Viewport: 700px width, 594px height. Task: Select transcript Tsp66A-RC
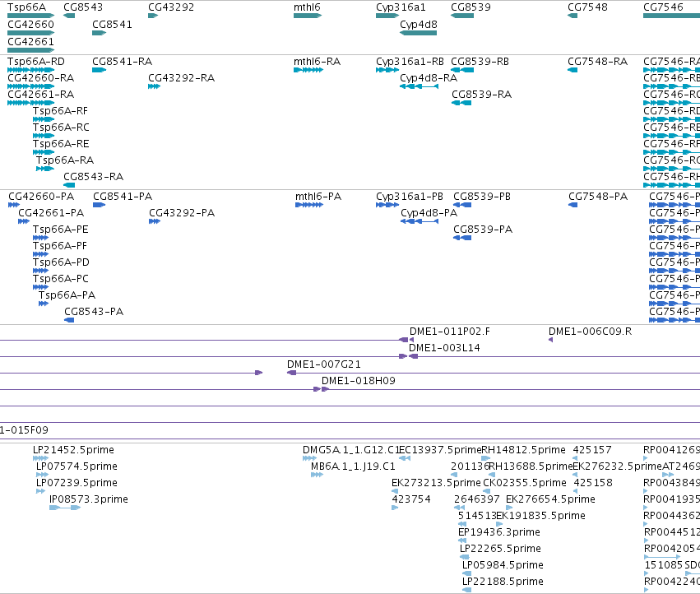pyautogui.click(x=44, y=136)
